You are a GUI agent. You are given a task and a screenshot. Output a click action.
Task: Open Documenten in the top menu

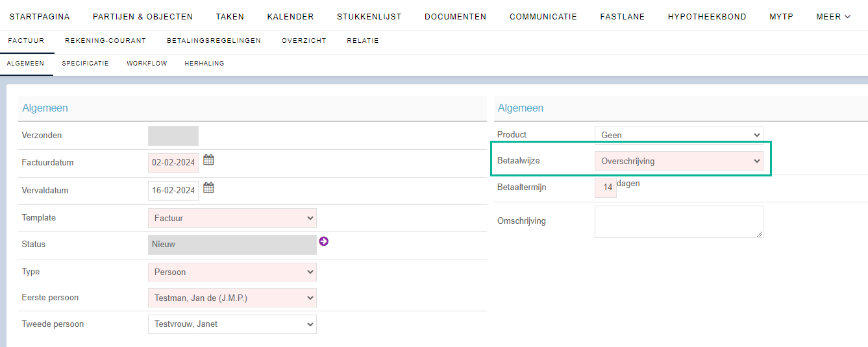point(455,17)
